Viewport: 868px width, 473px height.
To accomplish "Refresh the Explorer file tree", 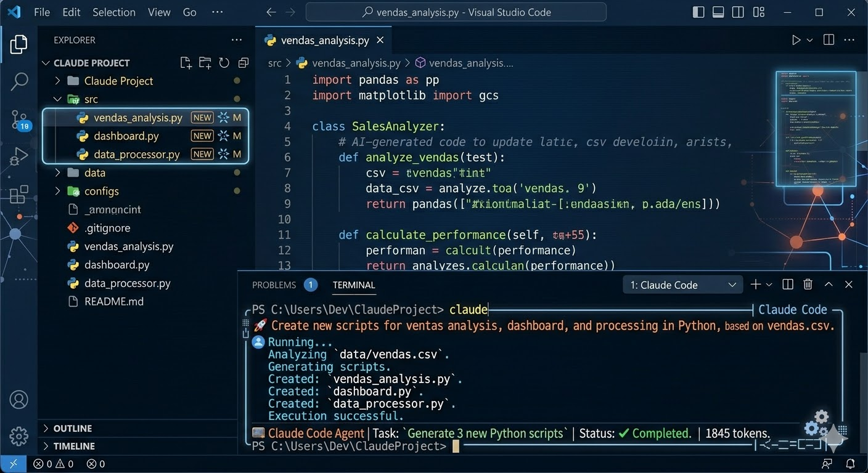I will (224, 63).
